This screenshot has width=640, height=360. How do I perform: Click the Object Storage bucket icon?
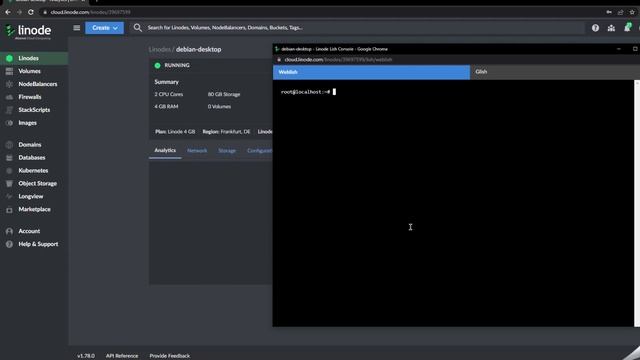click(9, 184)
